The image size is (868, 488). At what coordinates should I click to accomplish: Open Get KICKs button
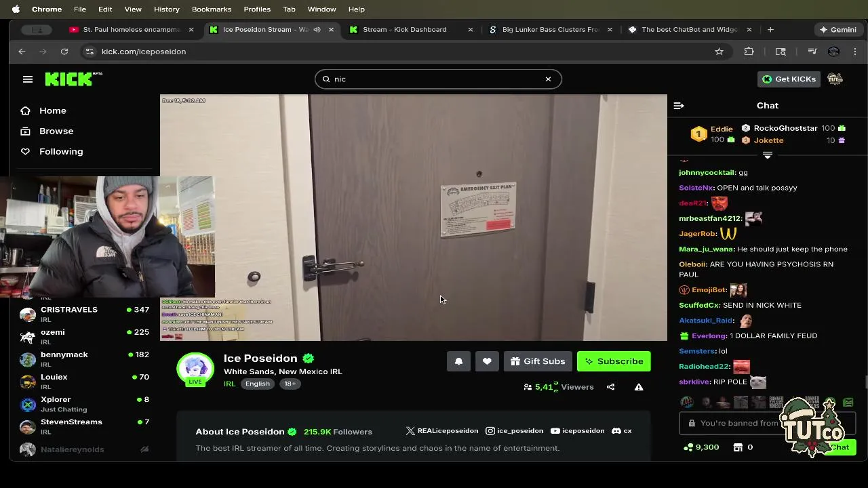point(789,79)
